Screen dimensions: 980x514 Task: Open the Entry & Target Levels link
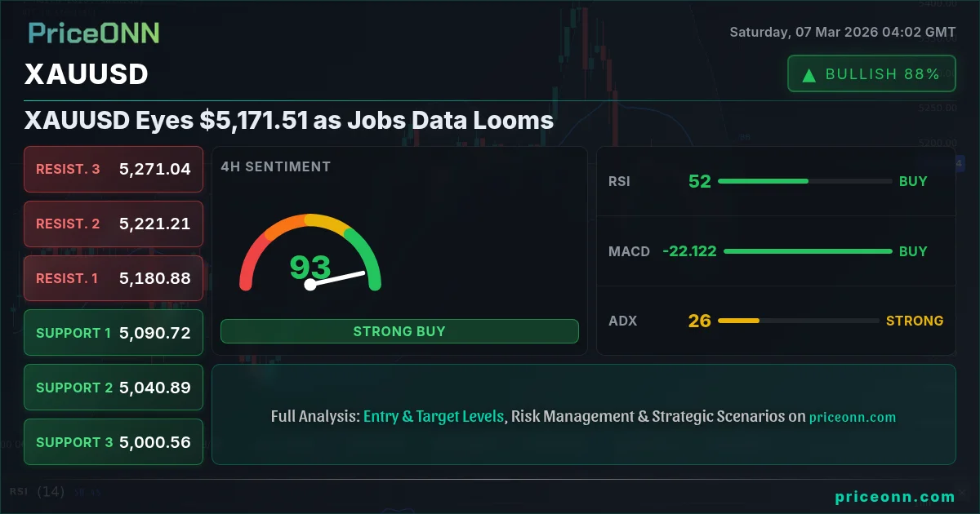(434, 416)
